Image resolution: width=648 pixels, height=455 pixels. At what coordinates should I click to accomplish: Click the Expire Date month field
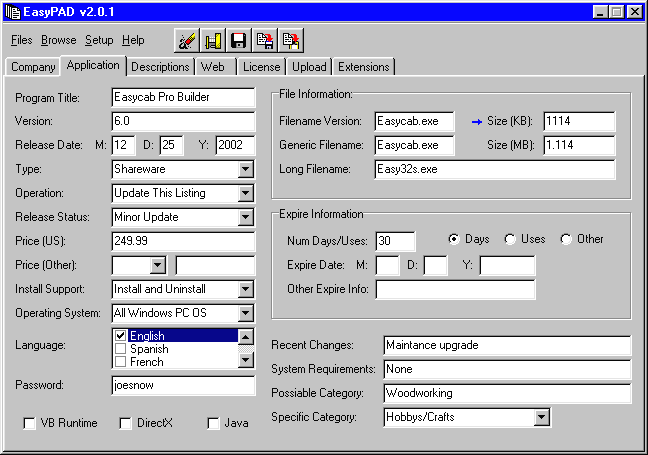[388, 265]
